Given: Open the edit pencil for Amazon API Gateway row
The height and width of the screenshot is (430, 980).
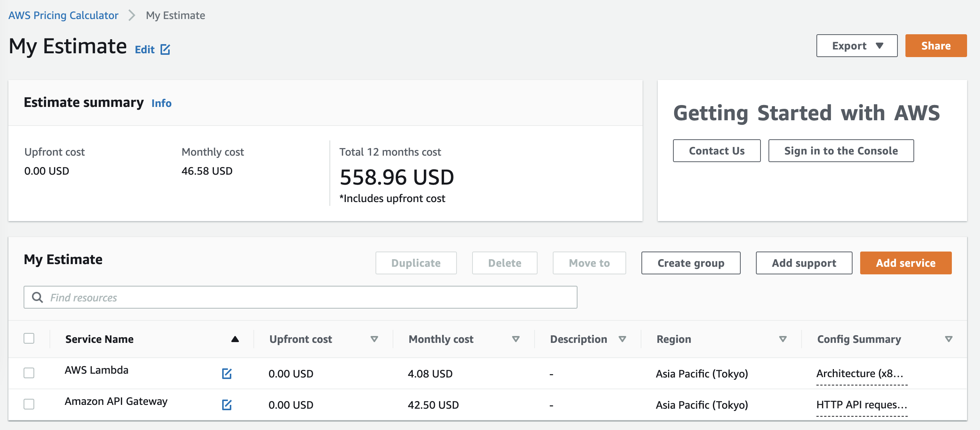Looking at the screenshot, I should [x=227, y=405].
